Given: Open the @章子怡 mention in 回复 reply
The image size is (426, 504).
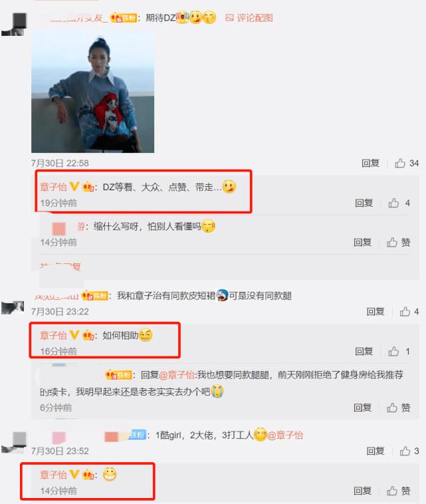Looking at the screenshot, I should click(x=176, y=375).
